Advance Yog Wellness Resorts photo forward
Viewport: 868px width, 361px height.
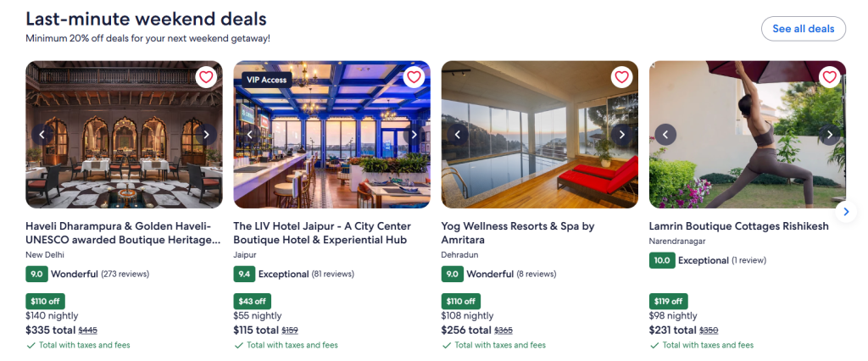pos(621,134)
